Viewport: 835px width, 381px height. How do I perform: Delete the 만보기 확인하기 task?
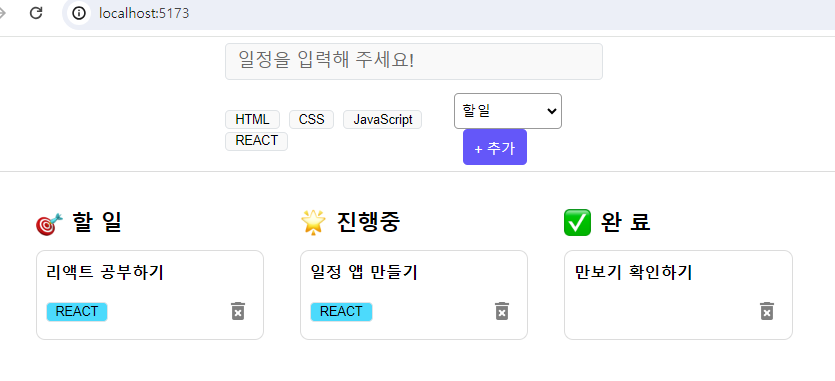766,311
